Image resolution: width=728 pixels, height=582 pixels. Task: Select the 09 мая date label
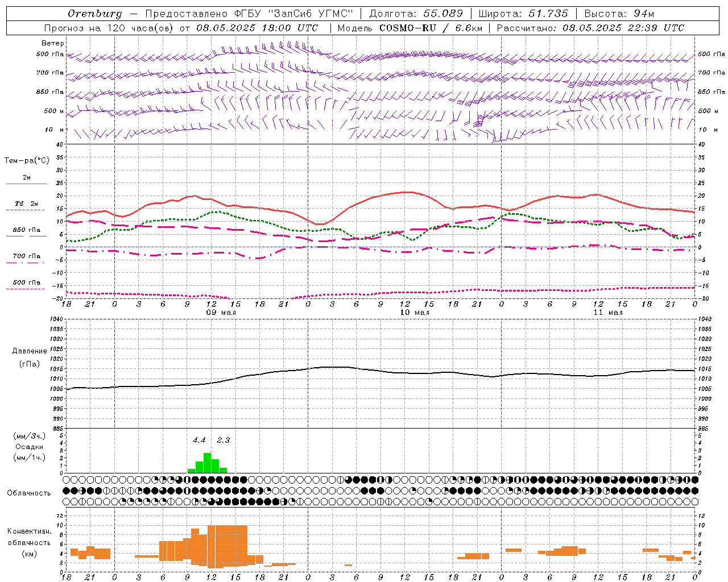[221, 313]
